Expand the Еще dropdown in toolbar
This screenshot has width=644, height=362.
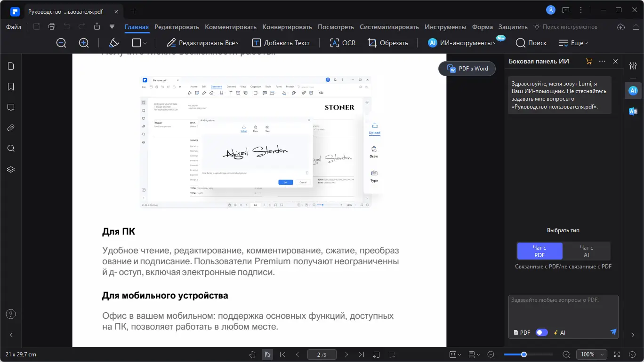(573, 43)
